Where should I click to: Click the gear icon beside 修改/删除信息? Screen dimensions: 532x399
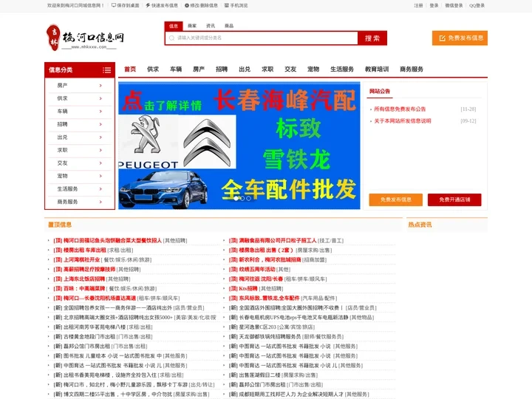click(187, 5)
